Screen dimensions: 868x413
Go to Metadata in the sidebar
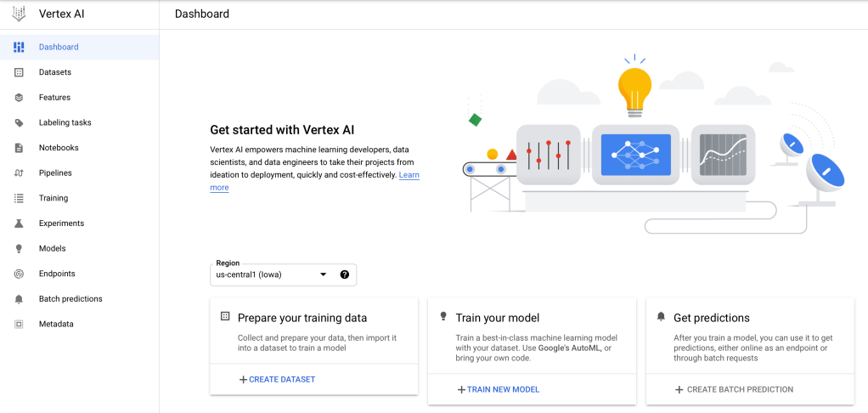click(56, 324)
